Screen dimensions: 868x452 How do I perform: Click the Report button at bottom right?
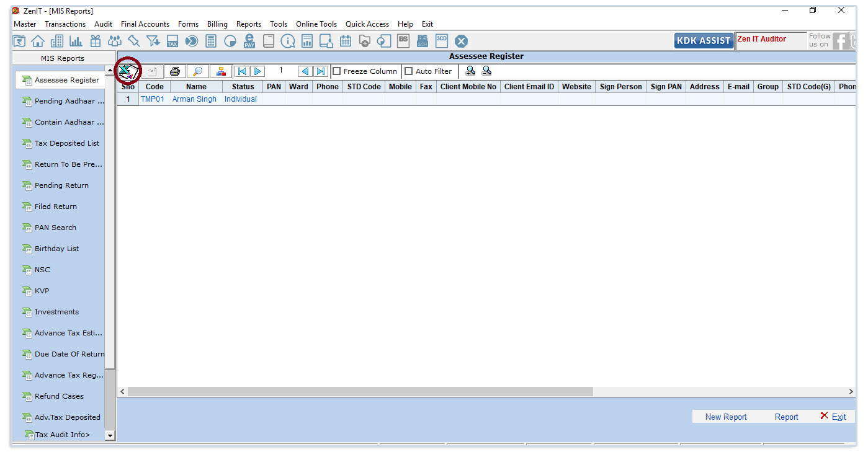click(787, 417)
